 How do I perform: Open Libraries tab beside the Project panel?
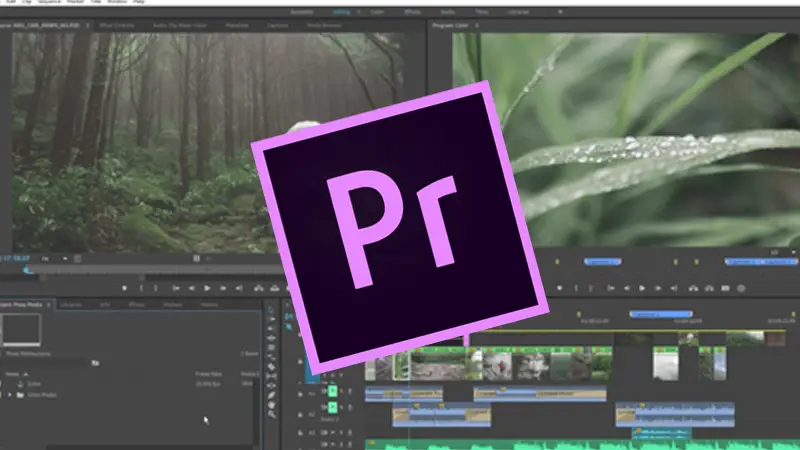[71, 305]
